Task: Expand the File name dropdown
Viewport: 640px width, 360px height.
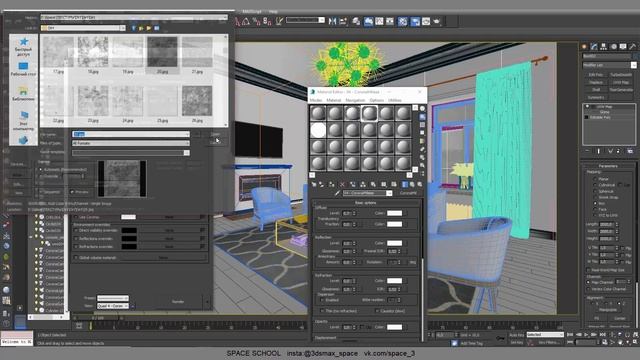Action: click(x=187, y=134)
